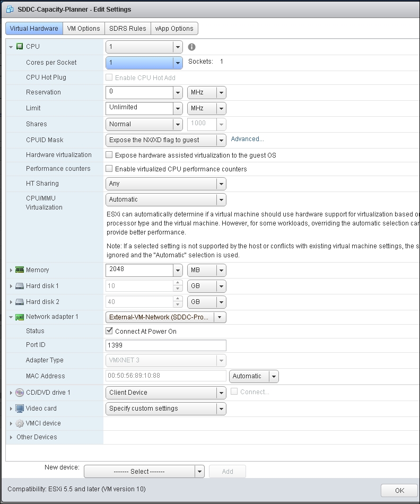Image resolution: width=420 pixels, height=504 pixels.
Task: Open MAC Address Automatic dropdown
Action: coord(274,376)
